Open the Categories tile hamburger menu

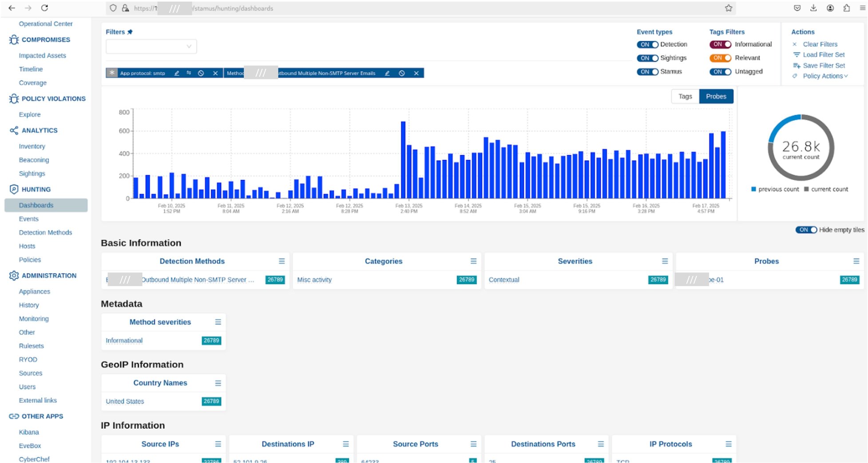coord(473,261)
